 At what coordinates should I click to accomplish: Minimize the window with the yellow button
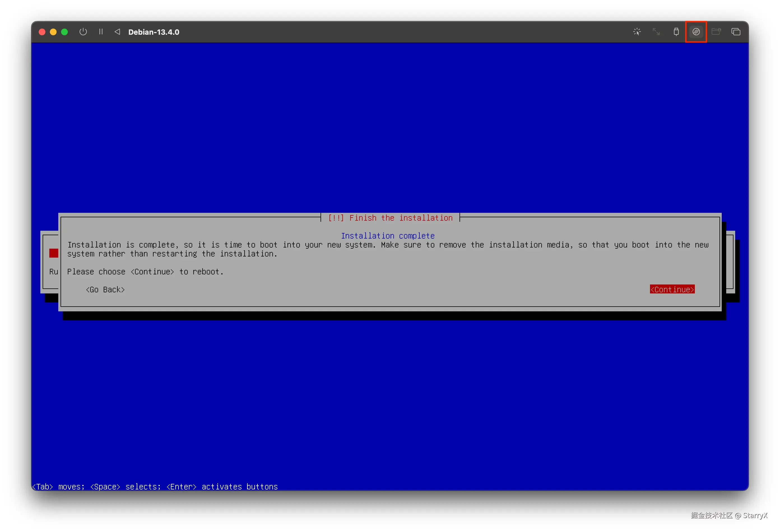point(53,32)
